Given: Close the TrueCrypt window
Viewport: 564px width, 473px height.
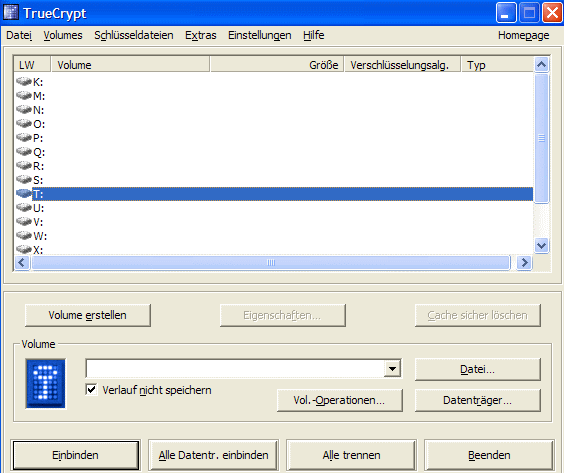Looking at the screenshot, I should (552, 13).
